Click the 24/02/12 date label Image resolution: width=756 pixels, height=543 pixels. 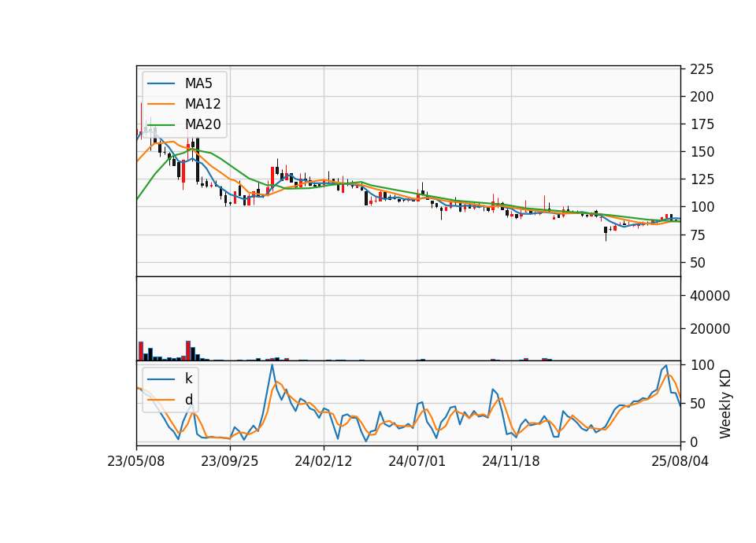coord(324,461)
